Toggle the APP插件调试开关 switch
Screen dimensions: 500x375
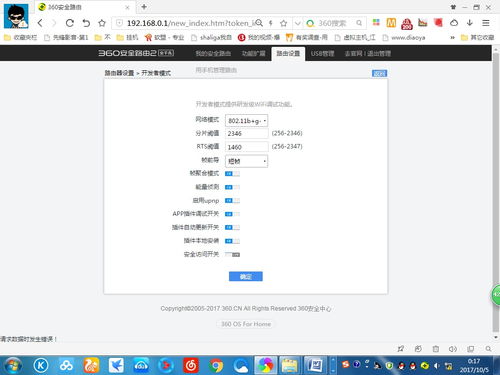coord(232,214)
